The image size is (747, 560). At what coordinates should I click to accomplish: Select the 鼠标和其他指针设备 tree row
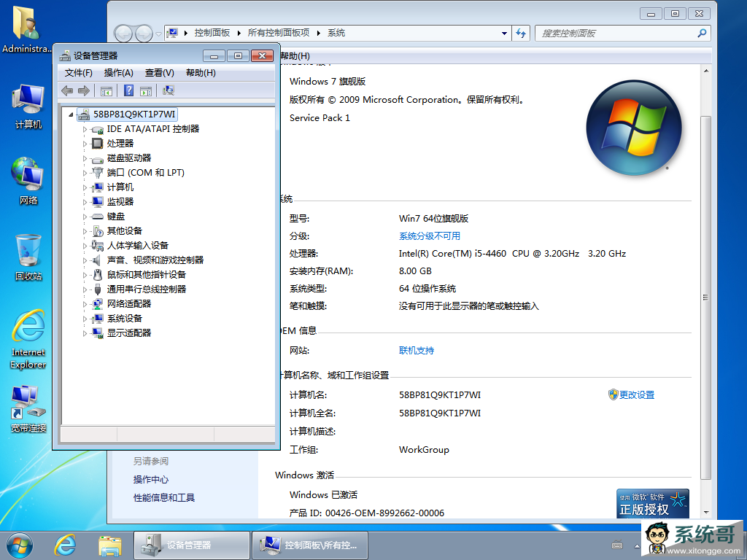pyautogui.click(x=146, y=275)
